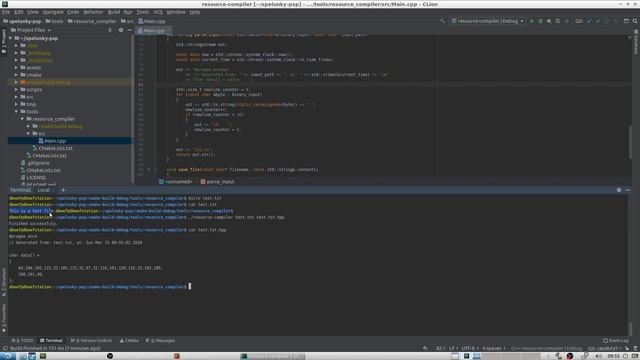Open the system start menu icon
Viewport: 640px width, 360px height.
pyautogui.click(x=8, y=356)
